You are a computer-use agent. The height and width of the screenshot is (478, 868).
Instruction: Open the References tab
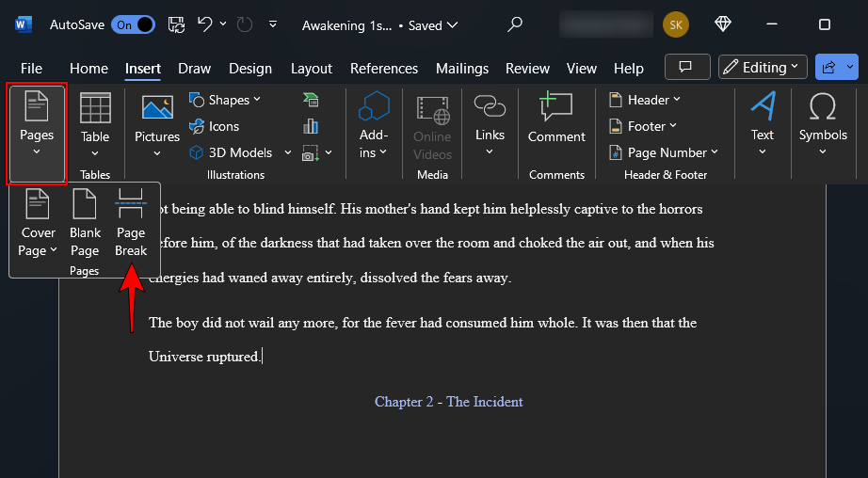[384, 69]
